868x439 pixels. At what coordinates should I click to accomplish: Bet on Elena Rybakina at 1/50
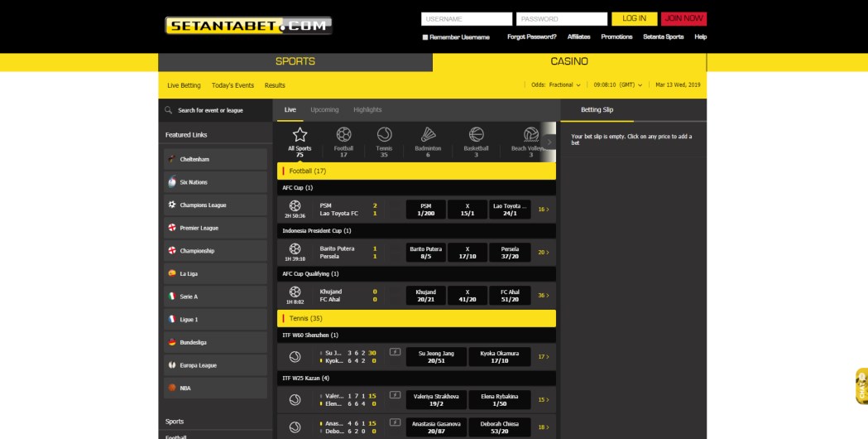(499, 399)
